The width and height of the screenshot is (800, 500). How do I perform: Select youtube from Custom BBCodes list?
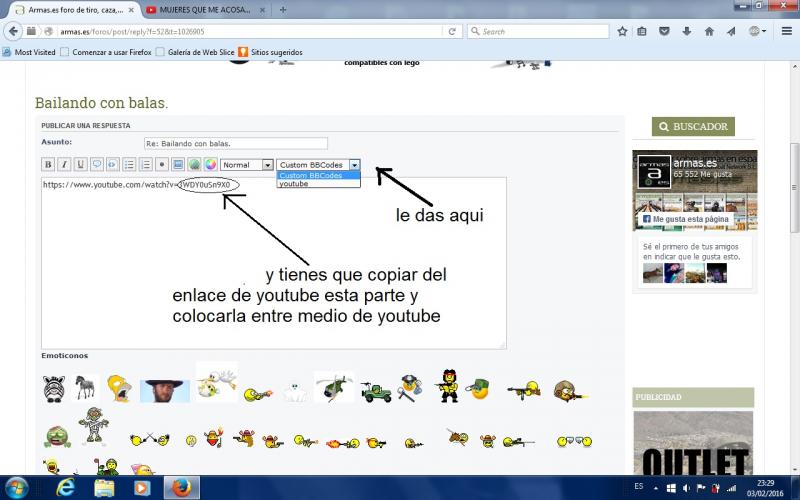294,184
